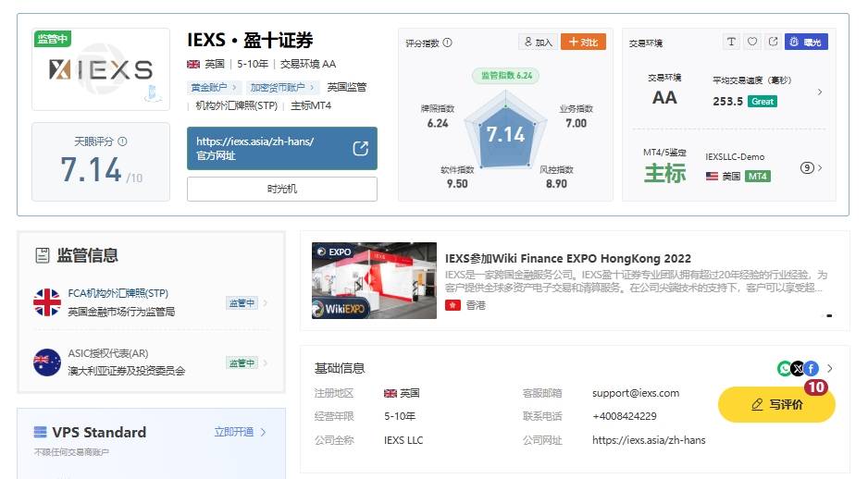The width and height of the screenshot is (868, 479).
Task: Click the arrow after 立即开通
Action: (x=263, y=432)
